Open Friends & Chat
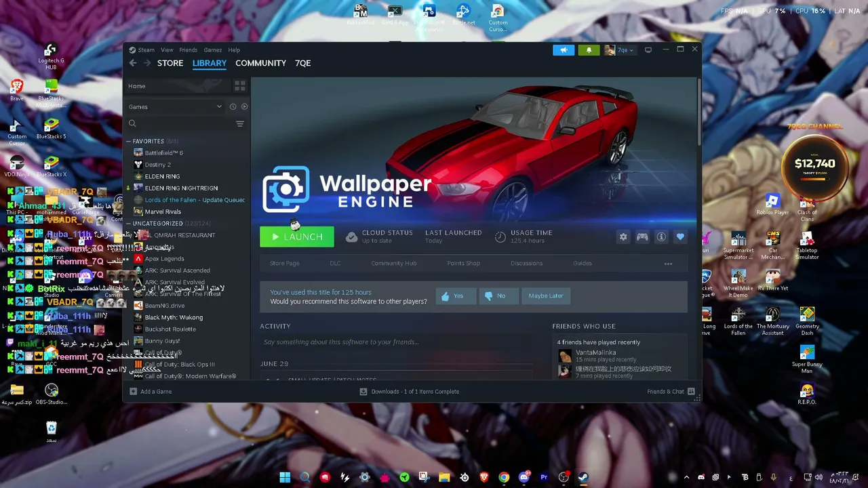868x488 pixels. coord(671,392)
